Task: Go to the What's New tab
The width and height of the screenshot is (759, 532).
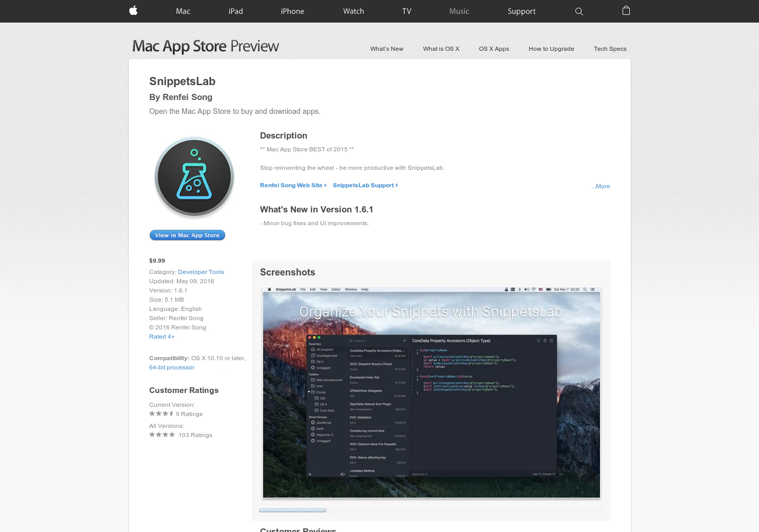Action: coord(387,49)
